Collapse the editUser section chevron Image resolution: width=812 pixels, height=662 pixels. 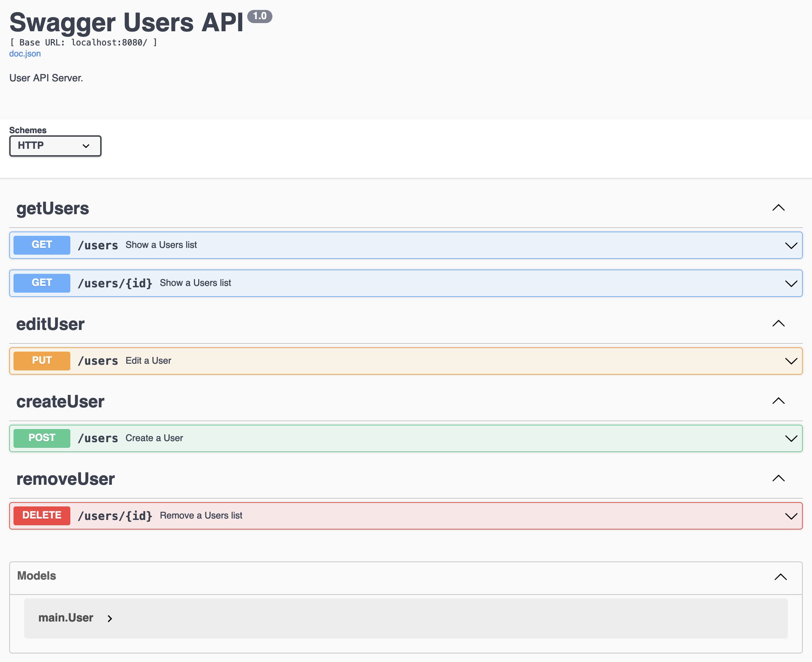pos(779,324)
